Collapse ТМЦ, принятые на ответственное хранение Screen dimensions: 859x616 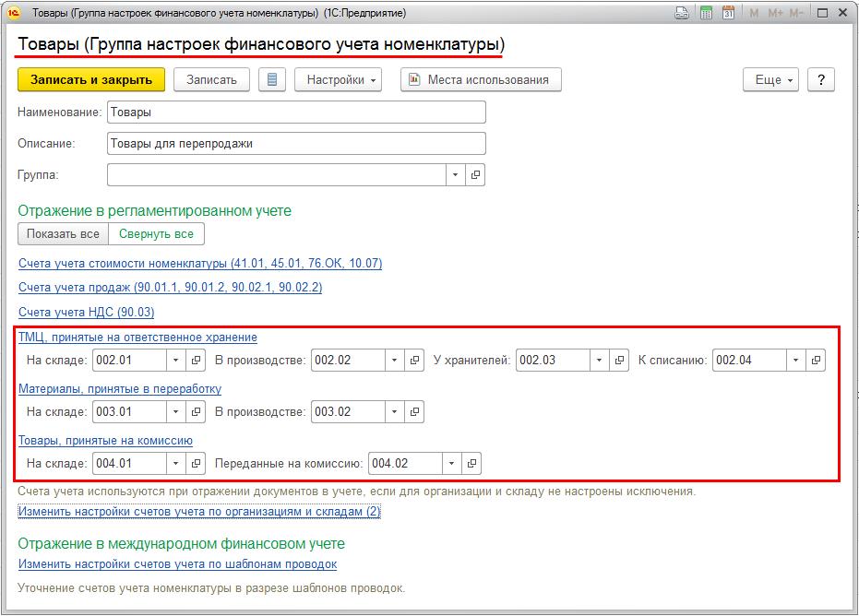[137, 338]
